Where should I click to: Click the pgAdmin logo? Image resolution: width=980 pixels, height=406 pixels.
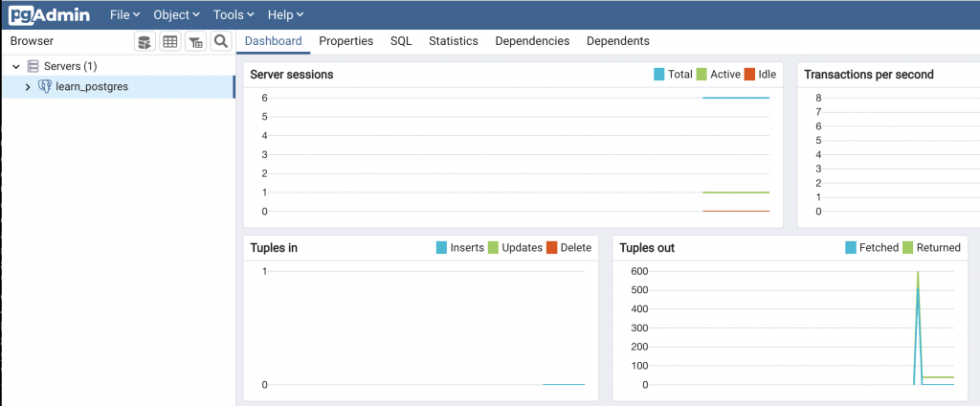tap(49, 14)
